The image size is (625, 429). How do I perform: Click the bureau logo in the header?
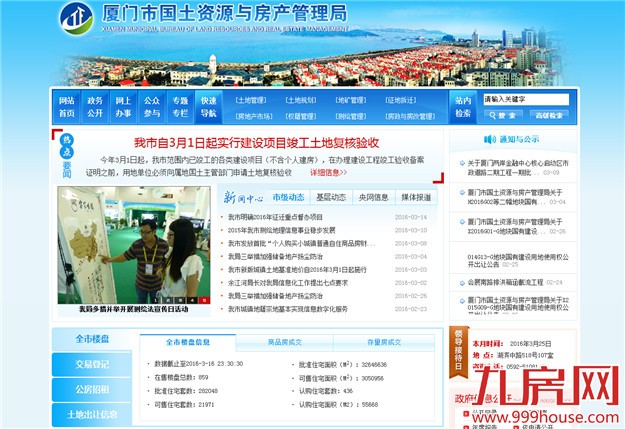76,18
